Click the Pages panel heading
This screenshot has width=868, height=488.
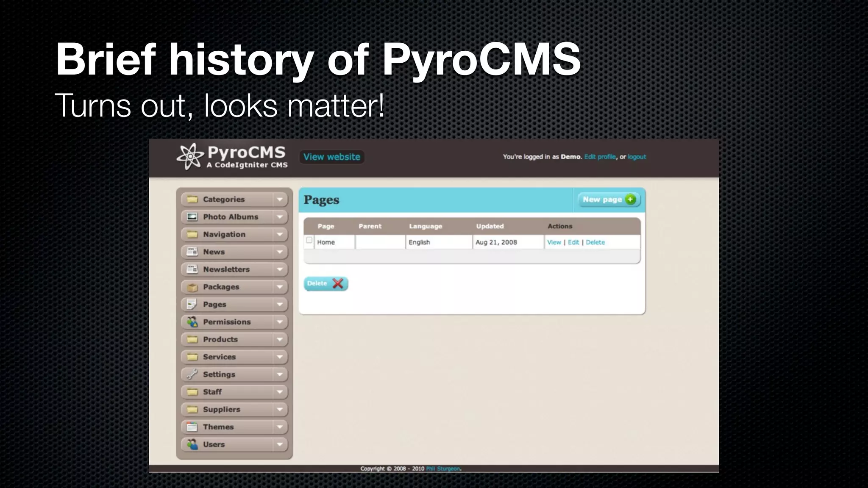(321, 200)
